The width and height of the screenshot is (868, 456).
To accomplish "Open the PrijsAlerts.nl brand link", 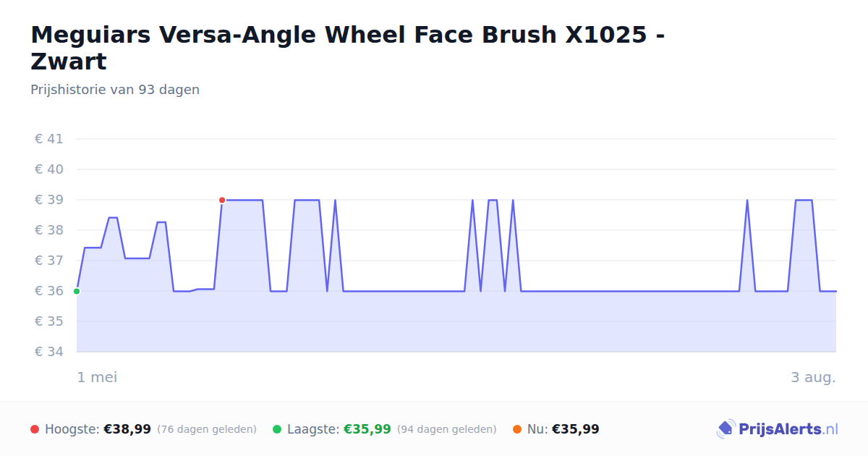I will (x=778, y=429).
